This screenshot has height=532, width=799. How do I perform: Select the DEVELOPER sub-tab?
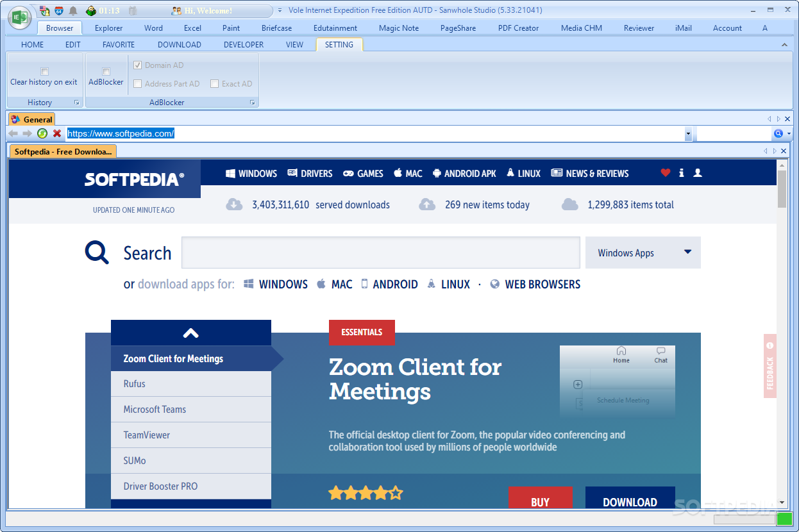[x=244, y=45]
